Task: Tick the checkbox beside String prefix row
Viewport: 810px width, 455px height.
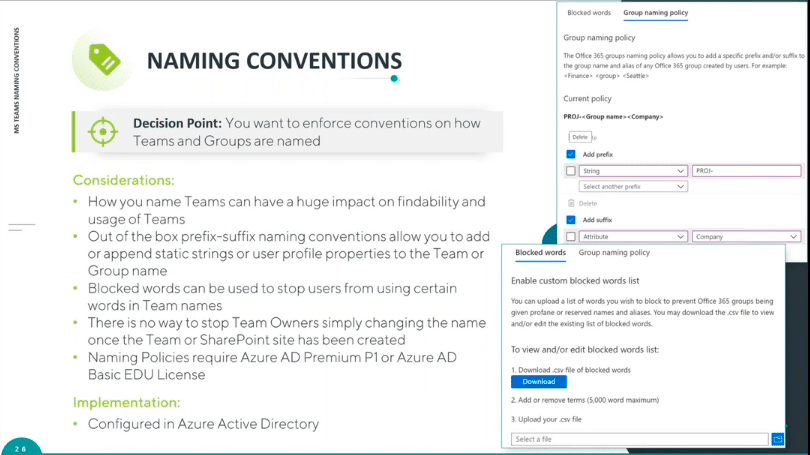Action: [571, 171]
